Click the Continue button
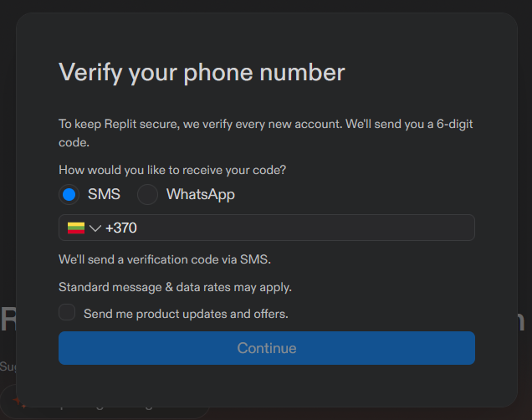532x420 pixels. (x=267, y=348)
